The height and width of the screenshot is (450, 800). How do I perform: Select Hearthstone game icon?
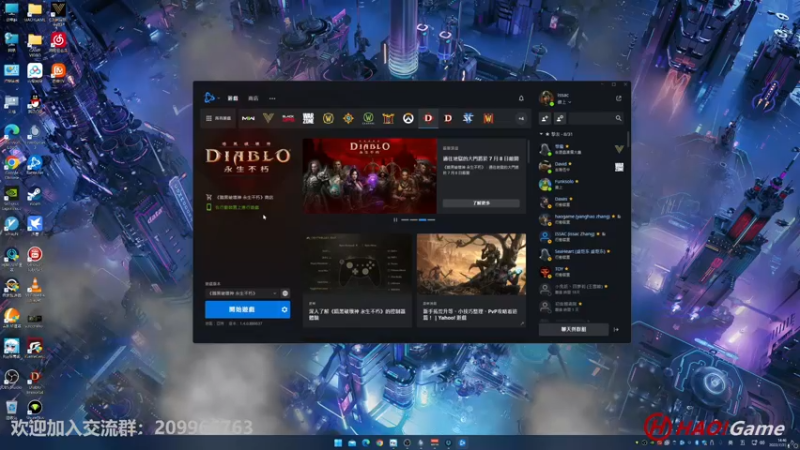[348, 118]
